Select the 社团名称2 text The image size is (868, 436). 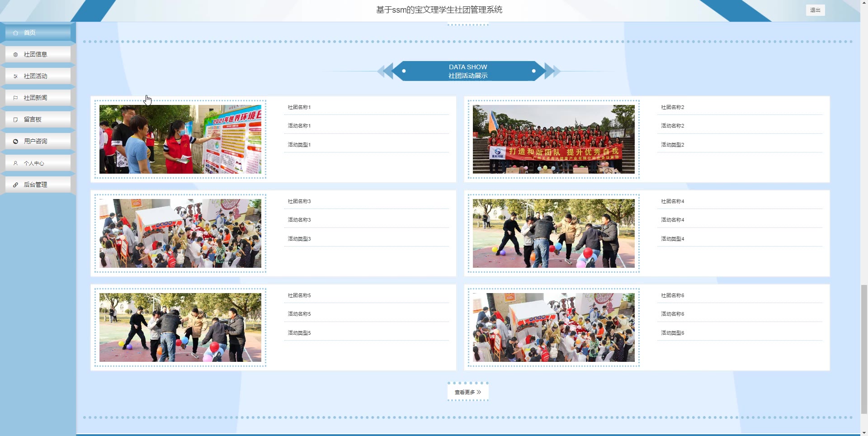(673, 107)
